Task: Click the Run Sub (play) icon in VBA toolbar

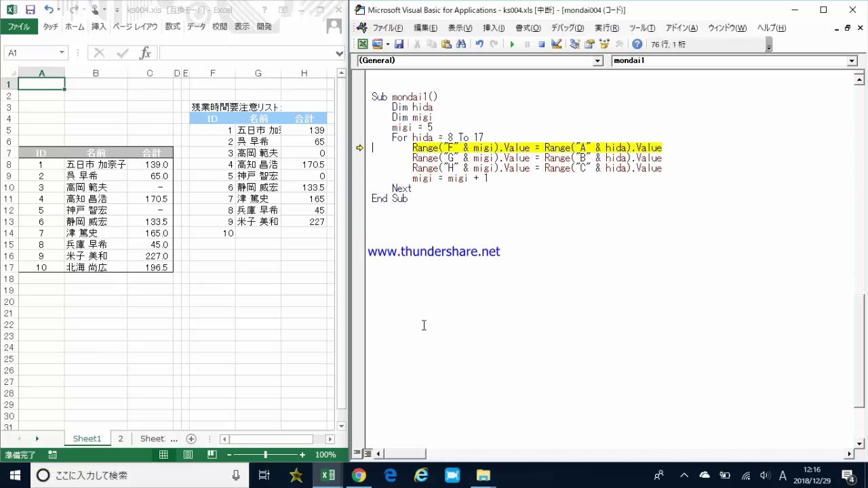Action: (x=512, y=44)
